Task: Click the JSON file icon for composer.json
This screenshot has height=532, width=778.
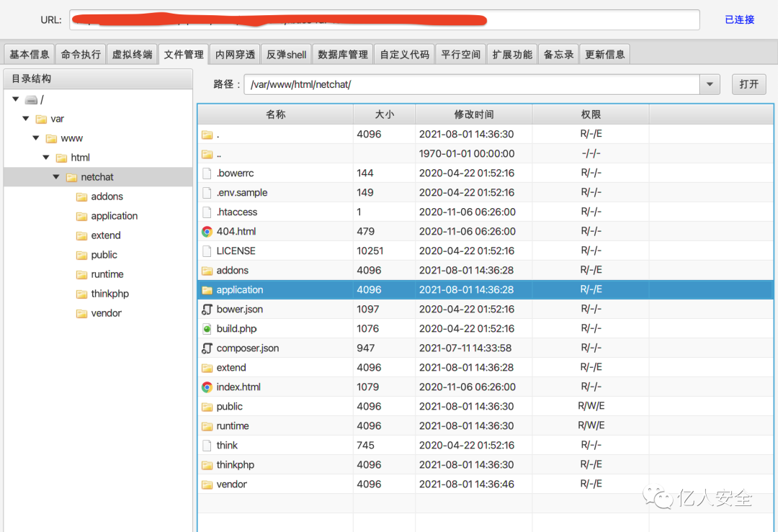Action: [207, 348]
